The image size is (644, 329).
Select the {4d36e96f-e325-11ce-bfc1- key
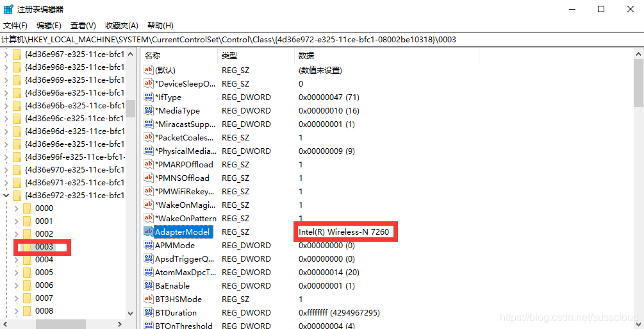75,156
